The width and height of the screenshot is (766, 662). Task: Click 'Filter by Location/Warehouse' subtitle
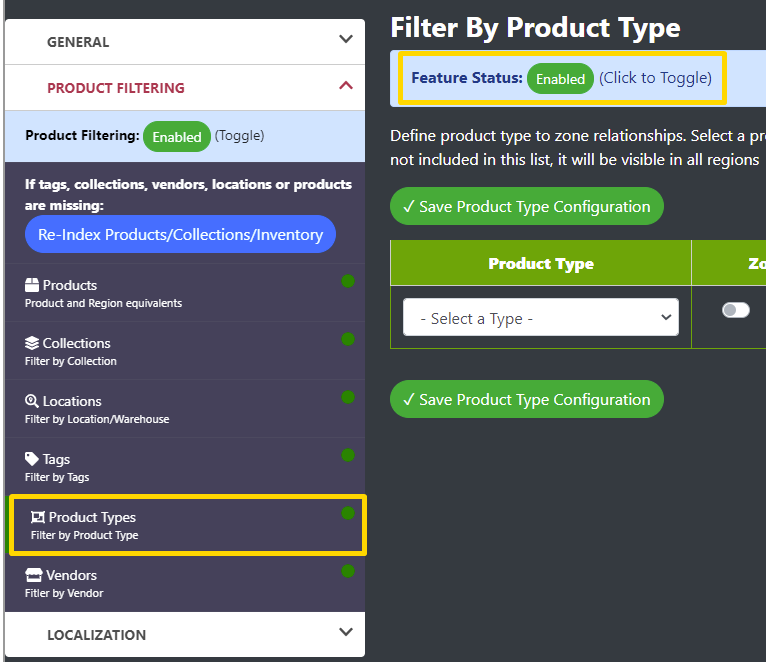point(97,419)
